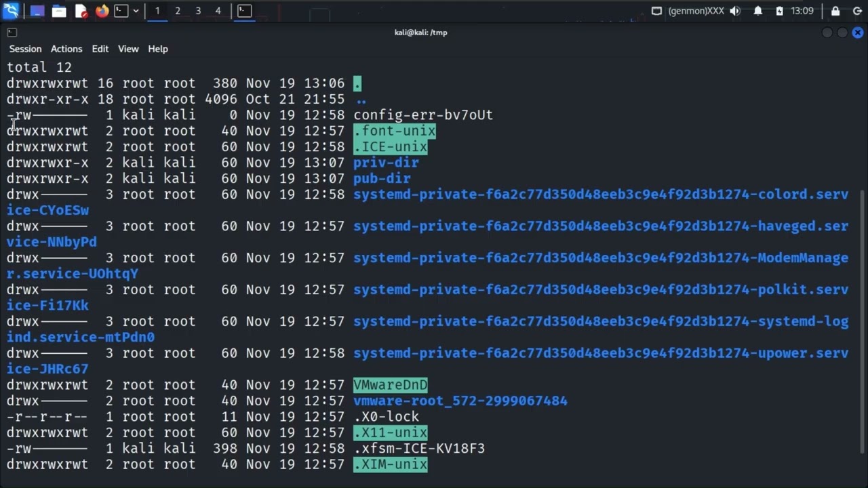This screenshot has height=488, width=868.
Task: Launch Firefox from the panel
Action: tap(102, 11)
